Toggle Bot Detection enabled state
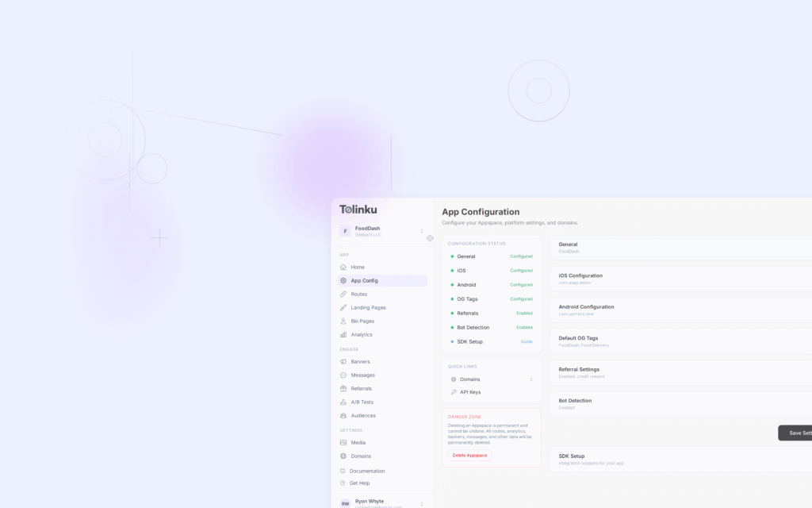Image resolution: width=812 pixels, height=508 pixels. [523, 327]
